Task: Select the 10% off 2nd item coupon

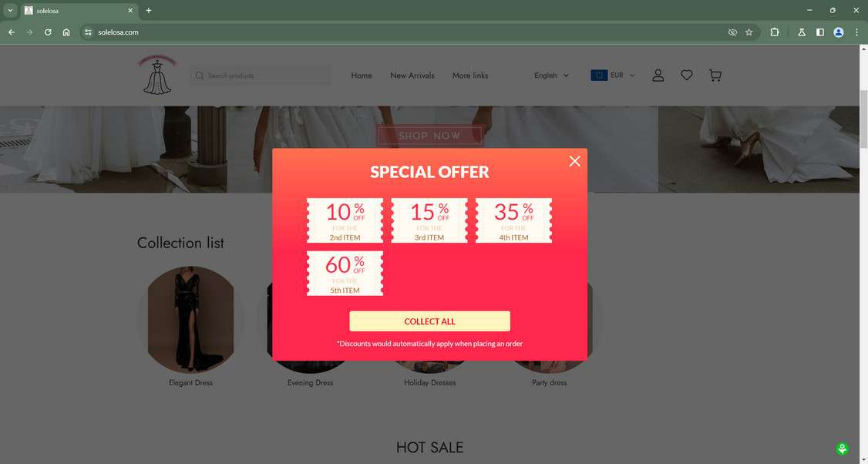Action: point(345,220)
